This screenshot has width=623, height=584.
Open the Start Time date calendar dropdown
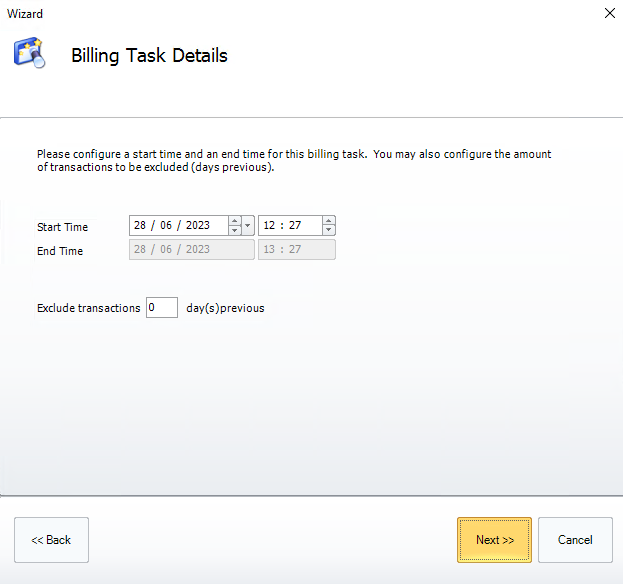click(x=248, y=226)
